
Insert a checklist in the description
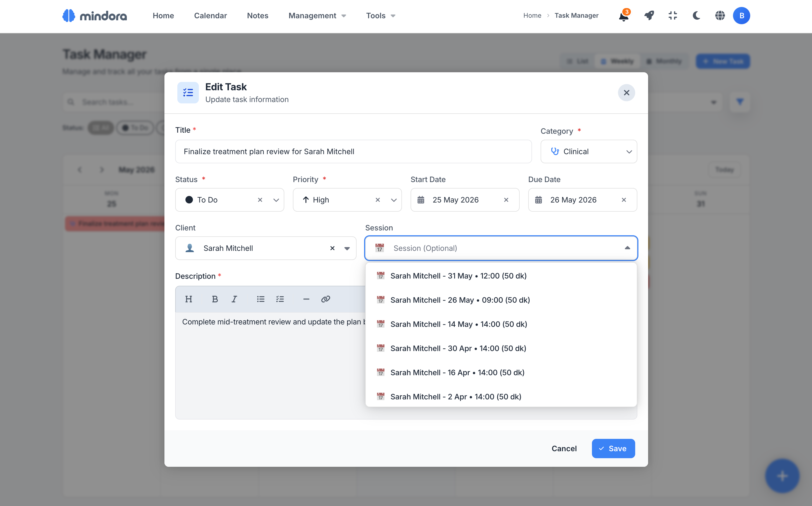pos(280,299)
